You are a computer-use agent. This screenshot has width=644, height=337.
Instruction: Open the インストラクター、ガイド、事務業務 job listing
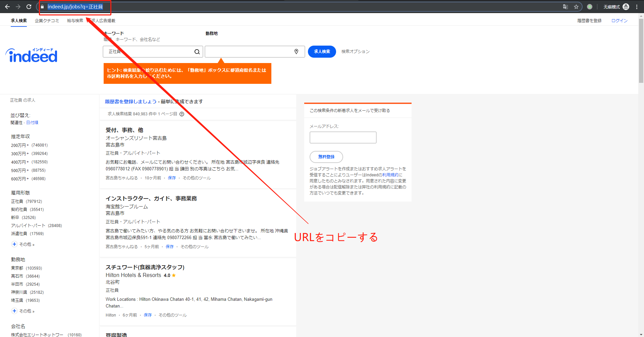click(x=151, y=199)
